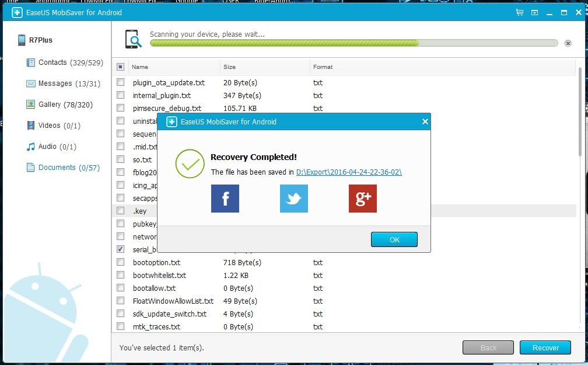Share recovery on Twitter

pos(293,199)
